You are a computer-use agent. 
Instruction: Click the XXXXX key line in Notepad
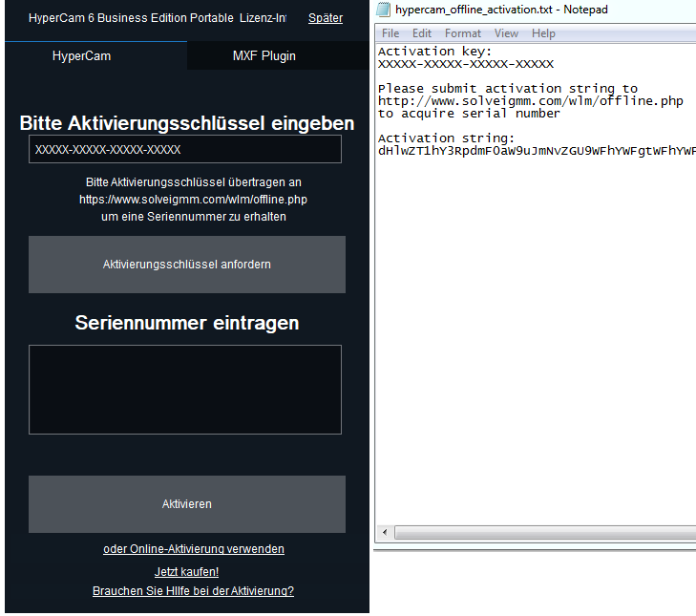pos(466,64)
